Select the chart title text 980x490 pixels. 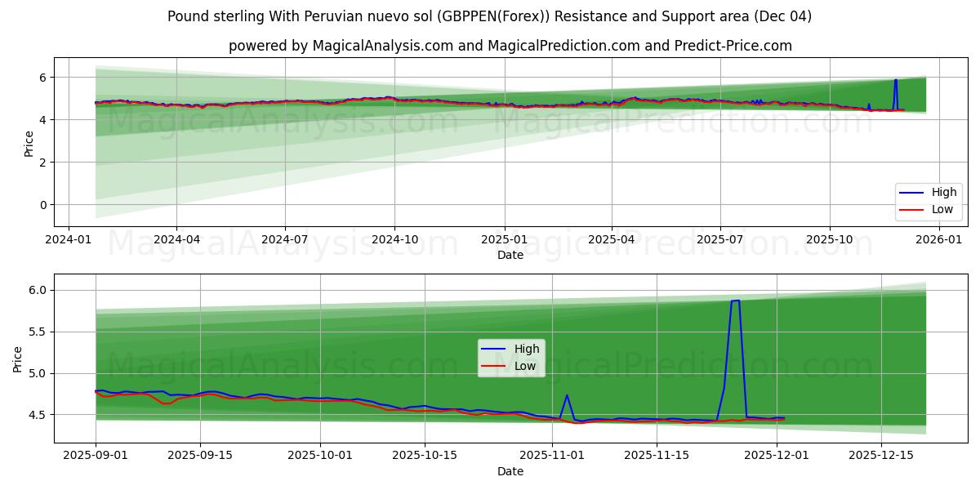490,15
